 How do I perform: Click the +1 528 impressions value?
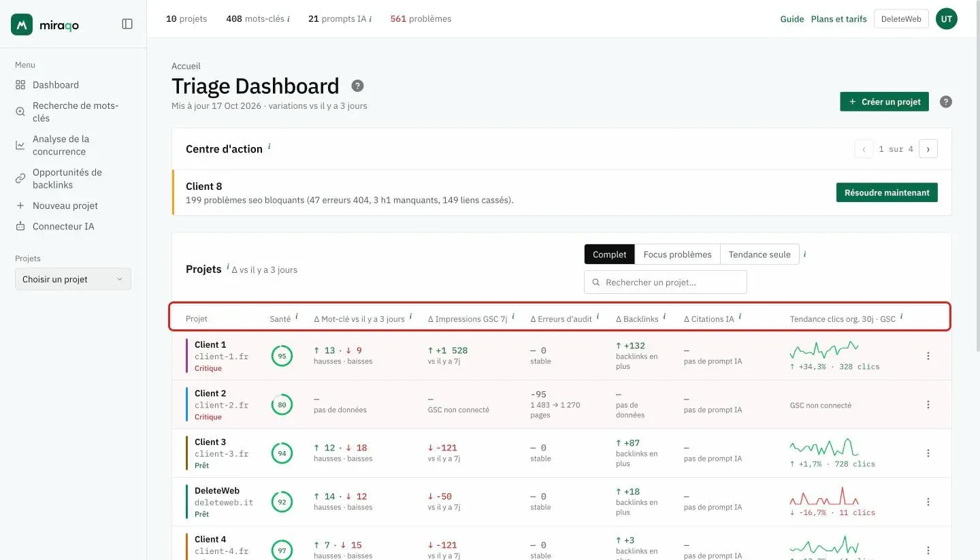(x=448, y=350)
